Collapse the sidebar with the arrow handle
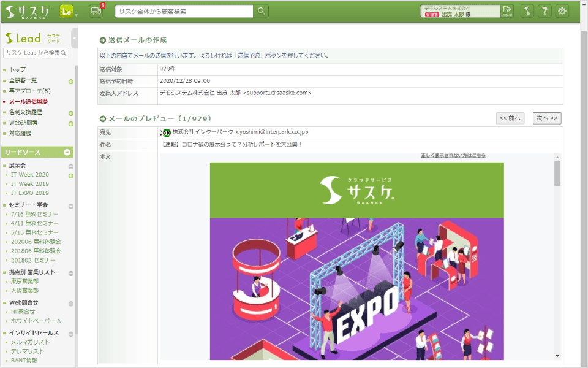 click(x=74, y=38)
